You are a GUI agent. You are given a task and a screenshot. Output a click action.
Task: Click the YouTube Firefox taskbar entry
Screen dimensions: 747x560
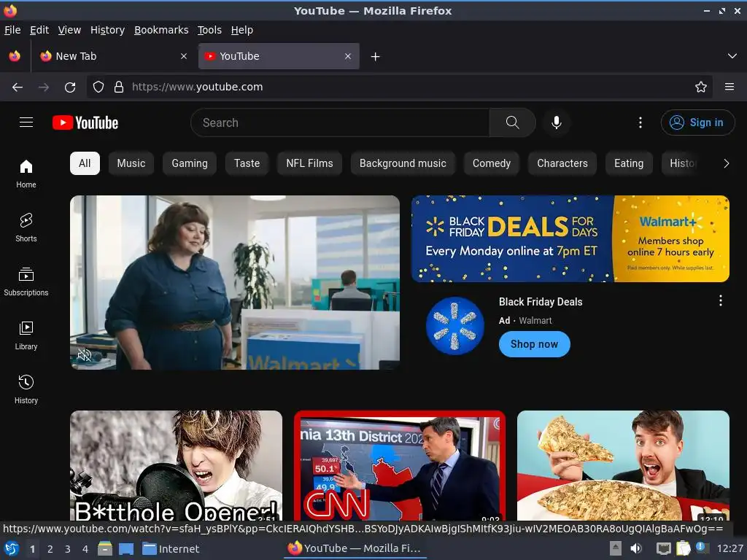[355, 548]
